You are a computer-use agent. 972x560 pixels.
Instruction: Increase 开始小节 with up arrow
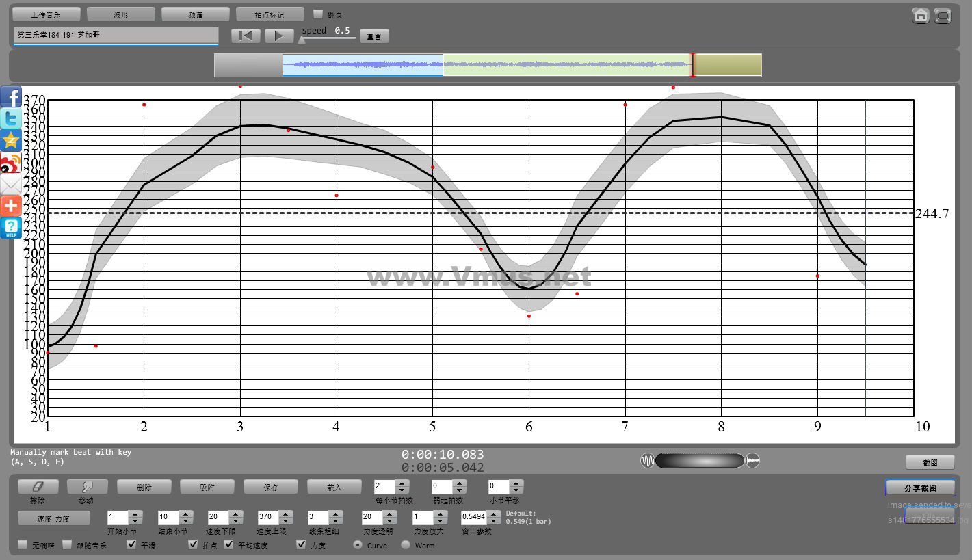(x=135, y=514)
